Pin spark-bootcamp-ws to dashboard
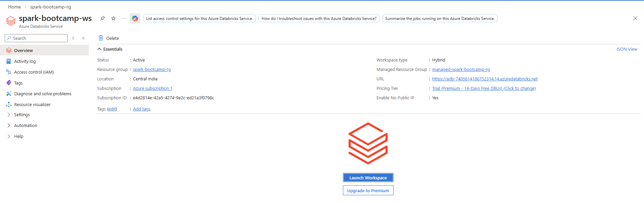The height and width of the screenshot is (203, 644). (103, 18)
